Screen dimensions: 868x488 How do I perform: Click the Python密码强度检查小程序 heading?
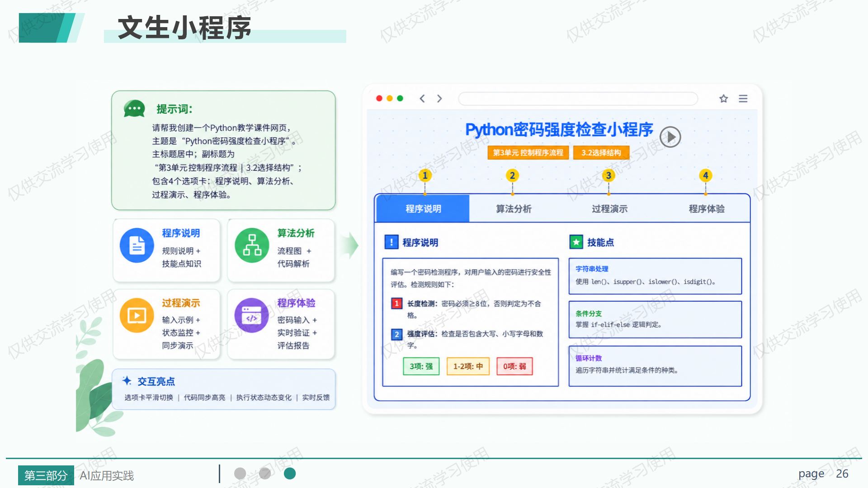tap(559, 130)
